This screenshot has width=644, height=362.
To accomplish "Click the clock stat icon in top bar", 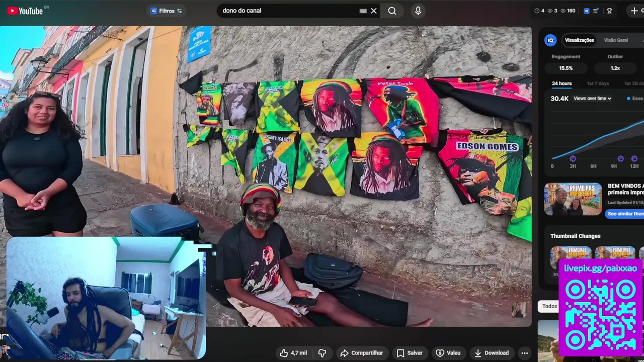I will pyautogui.click(x=537, y=11).
